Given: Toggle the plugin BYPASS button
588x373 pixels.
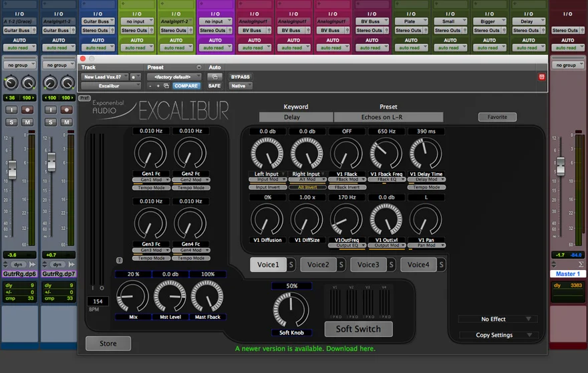Looking at the screenshot, I should [x=241, y=77].
